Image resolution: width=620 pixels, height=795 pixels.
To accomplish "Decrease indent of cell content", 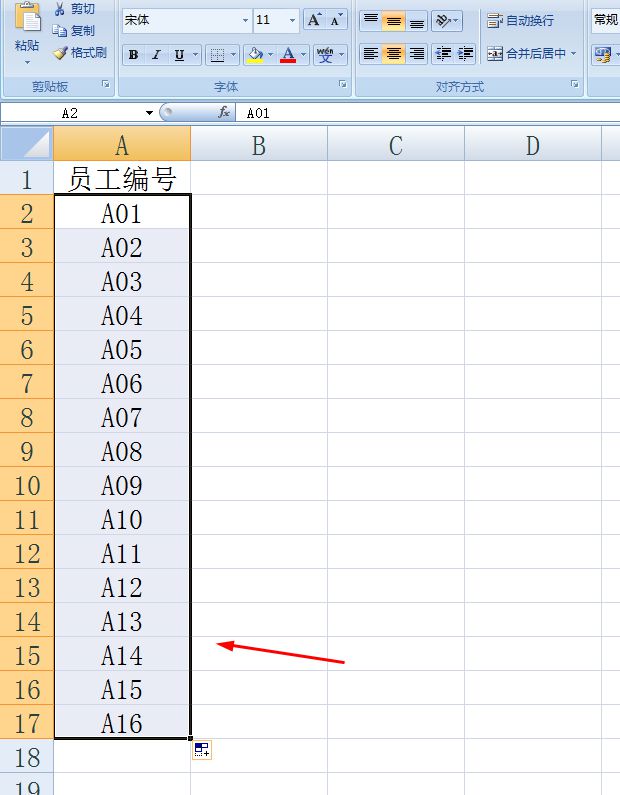I will (443, 54).
